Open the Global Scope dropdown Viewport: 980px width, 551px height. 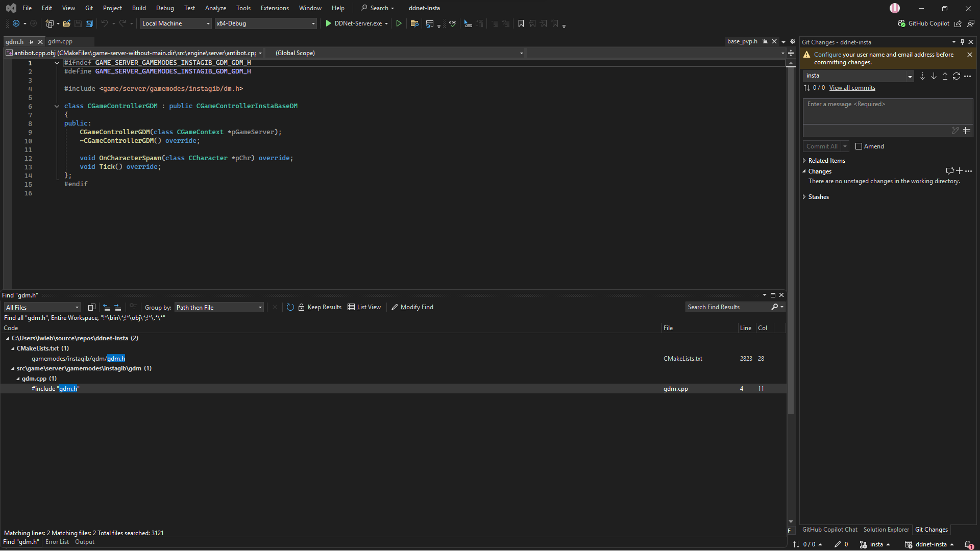click(x=396, y=53)
